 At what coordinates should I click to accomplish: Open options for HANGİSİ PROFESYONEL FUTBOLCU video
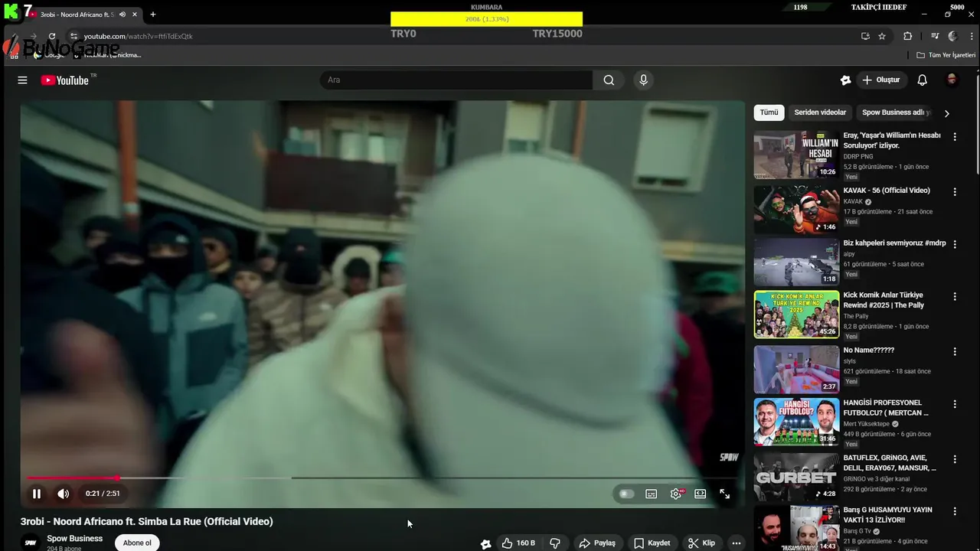tap(955, 404)
